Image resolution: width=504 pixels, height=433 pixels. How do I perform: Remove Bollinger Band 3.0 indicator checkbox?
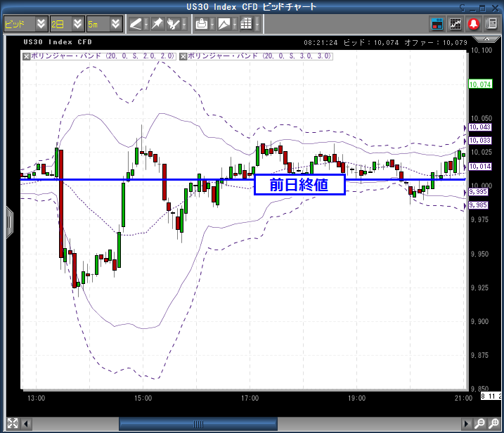point(185,55)
